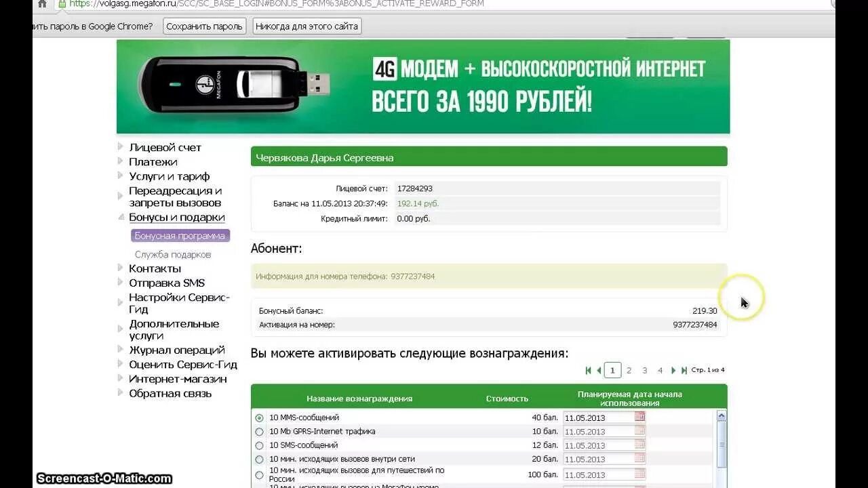Go to page 4 of rewards
868x488 pixels.
tap(660, 371)
